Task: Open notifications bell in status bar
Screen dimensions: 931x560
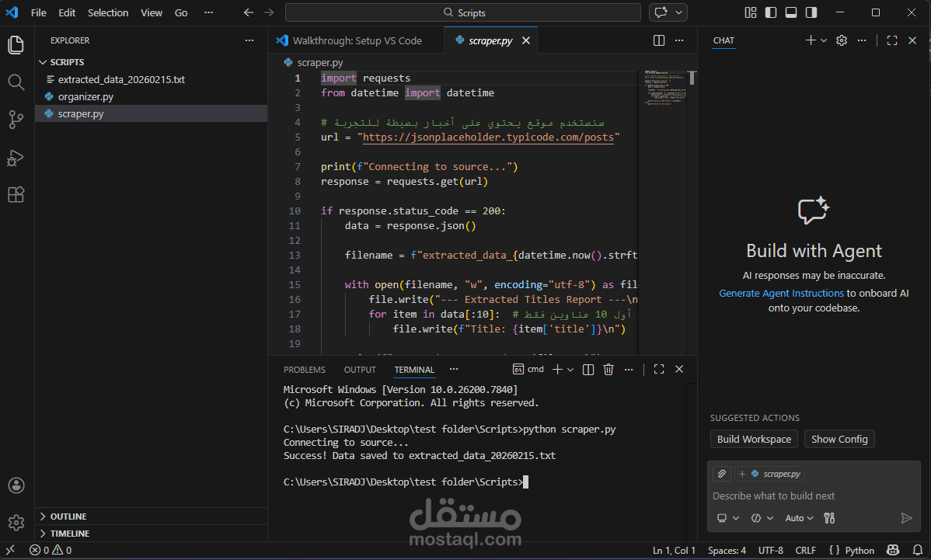Action: tap(918, 551)
